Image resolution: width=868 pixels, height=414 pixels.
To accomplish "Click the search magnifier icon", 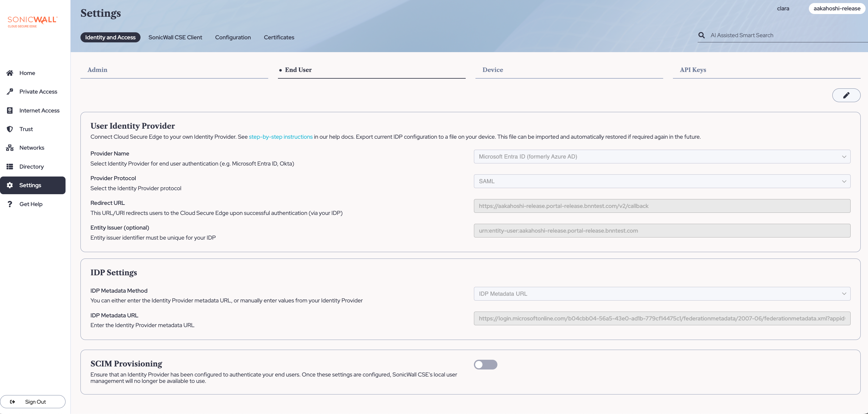I will [702, 35].
